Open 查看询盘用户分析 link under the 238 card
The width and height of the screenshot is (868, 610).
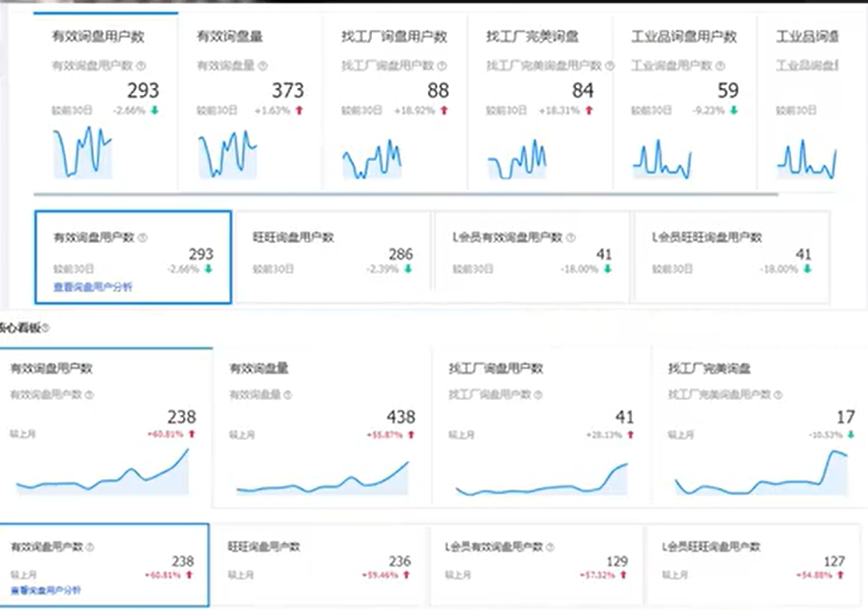pyautogui.click(x=46, y=591)
